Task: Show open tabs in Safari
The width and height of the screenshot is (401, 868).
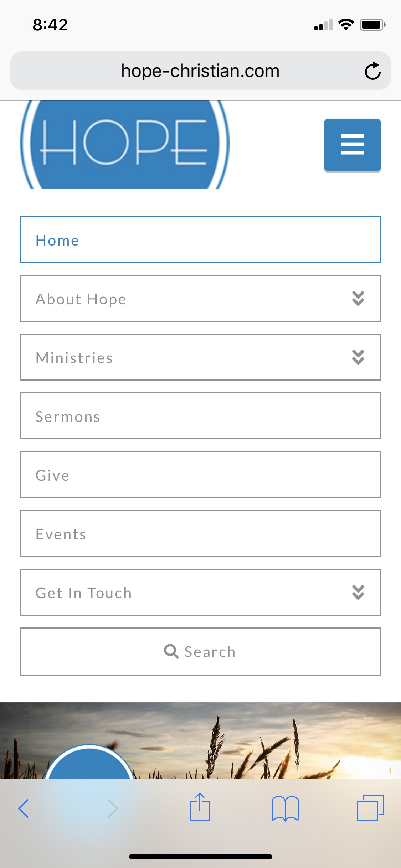Action: pos(370,807)
